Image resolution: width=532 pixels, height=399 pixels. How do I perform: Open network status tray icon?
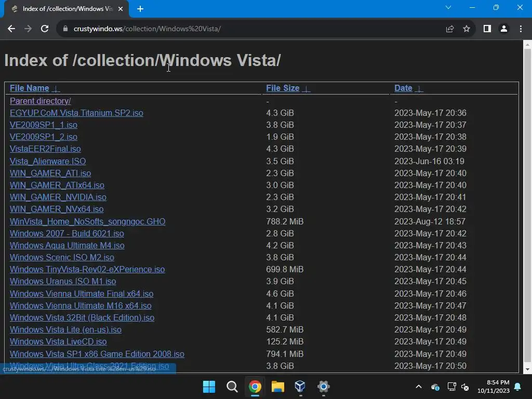(451, 387)
